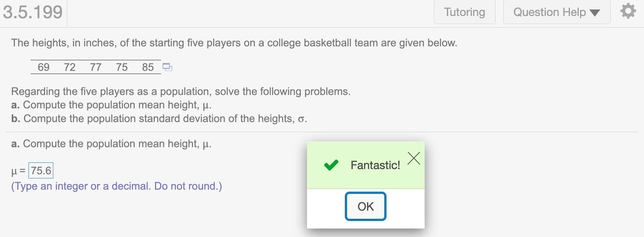Click the bold "b." standard deviation line
Image resolution: width=644 pixels, height=237 pixels.
159,119
